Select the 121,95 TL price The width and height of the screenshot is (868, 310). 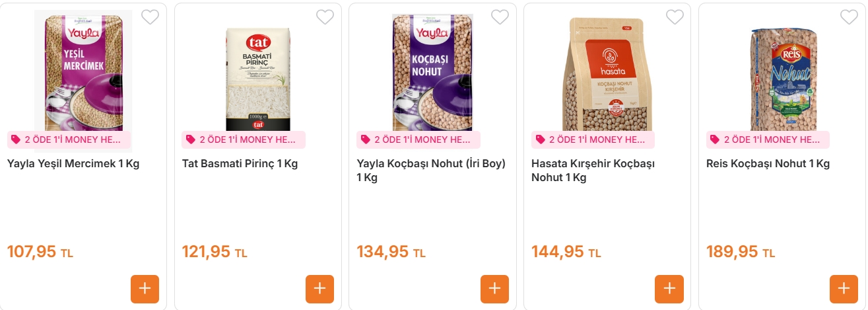coord(215,252)
